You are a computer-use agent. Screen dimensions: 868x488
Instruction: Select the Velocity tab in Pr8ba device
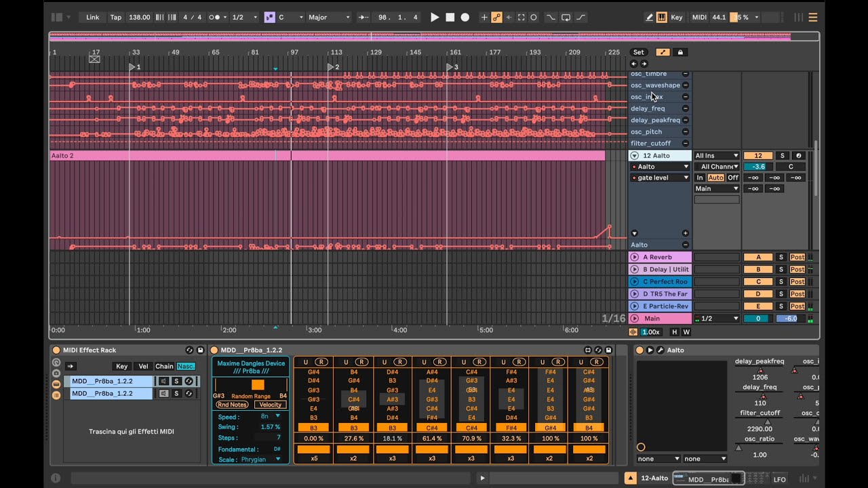coord(270,405)
